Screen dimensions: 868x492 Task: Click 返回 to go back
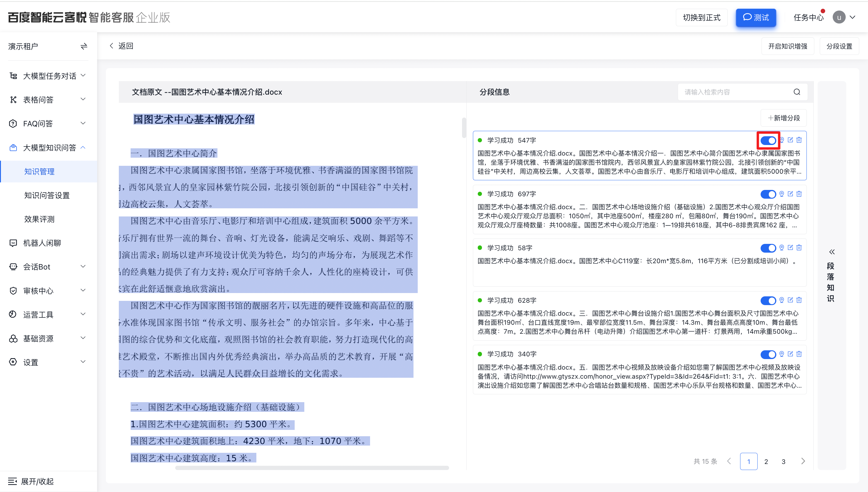pos(121,46)
